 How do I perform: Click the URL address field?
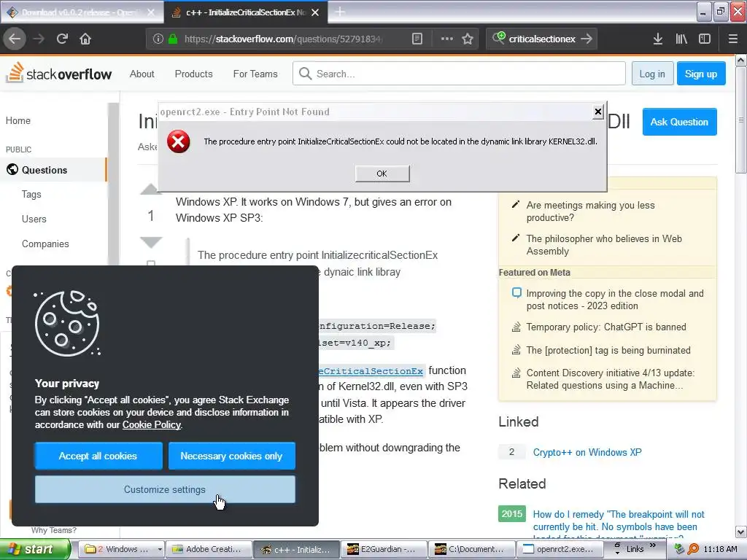tap(284, 39)
